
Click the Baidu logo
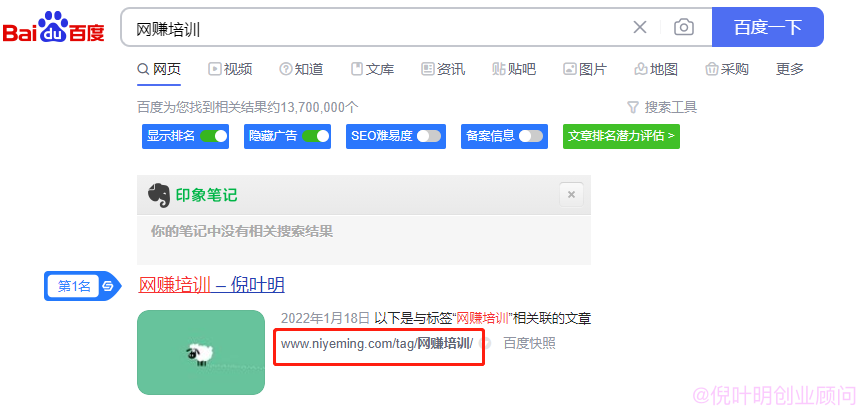pos(54,27)
